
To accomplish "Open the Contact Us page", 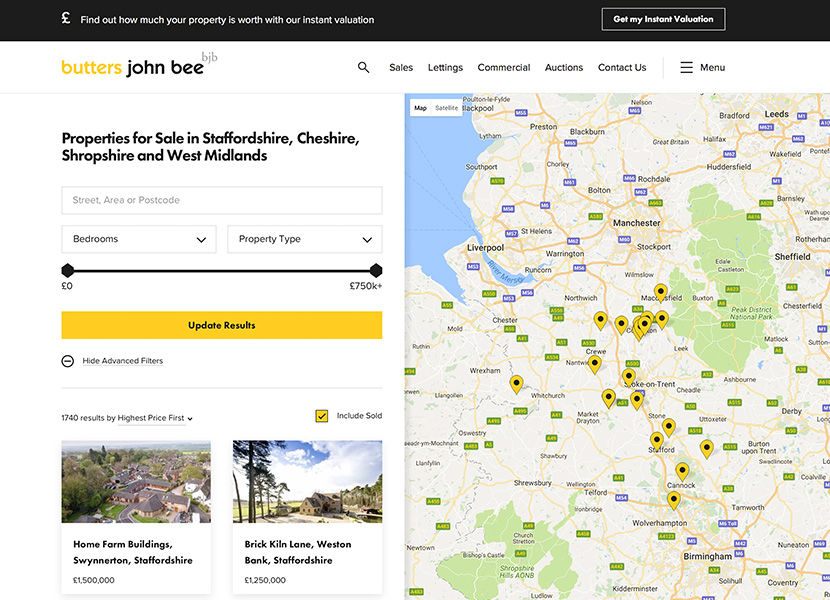I will pos(622,67).
